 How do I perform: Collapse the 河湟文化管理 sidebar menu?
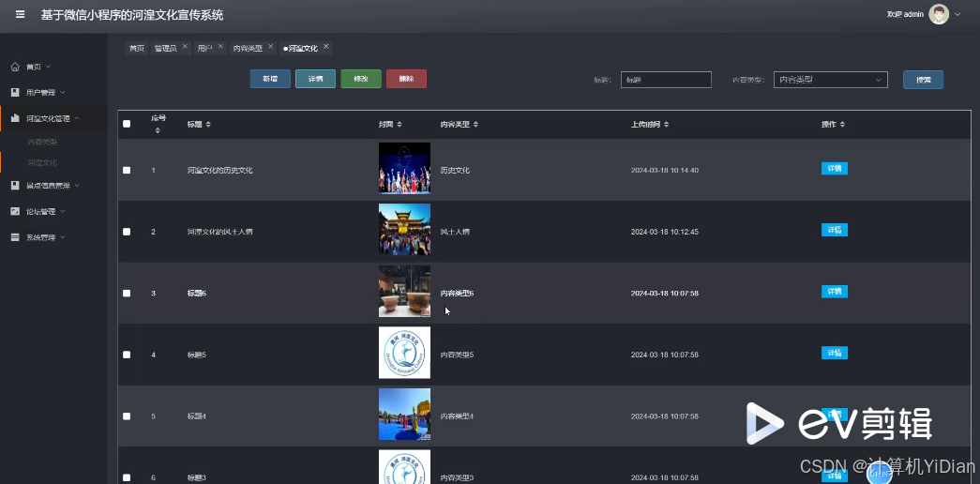77,118
